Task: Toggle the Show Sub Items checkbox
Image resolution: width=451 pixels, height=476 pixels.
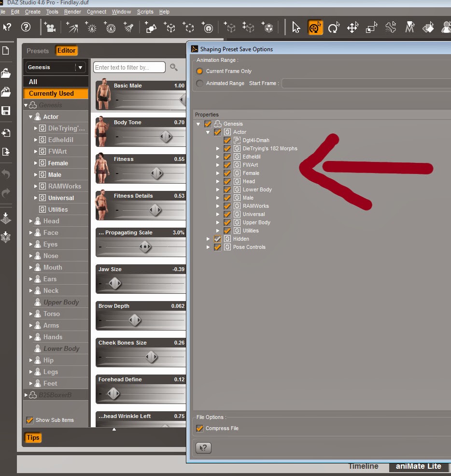Action: 30,420
